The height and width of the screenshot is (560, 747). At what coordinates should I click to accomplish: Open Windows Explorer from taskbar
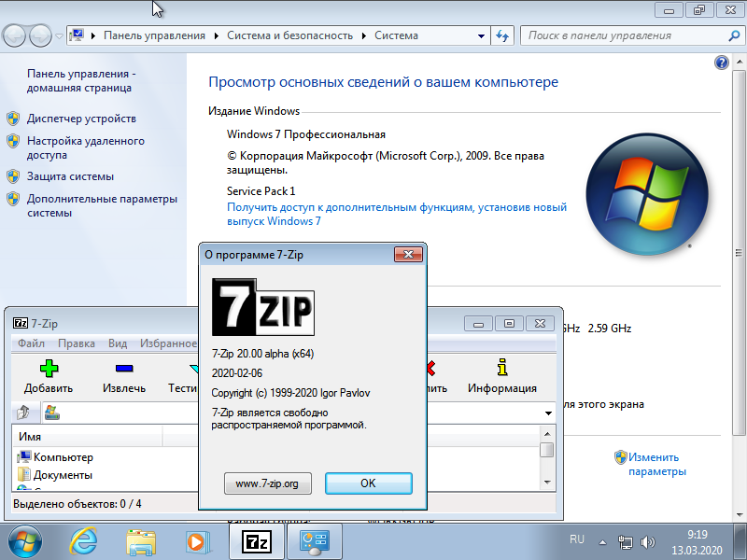pyautogui.click(x=141, y=542)
